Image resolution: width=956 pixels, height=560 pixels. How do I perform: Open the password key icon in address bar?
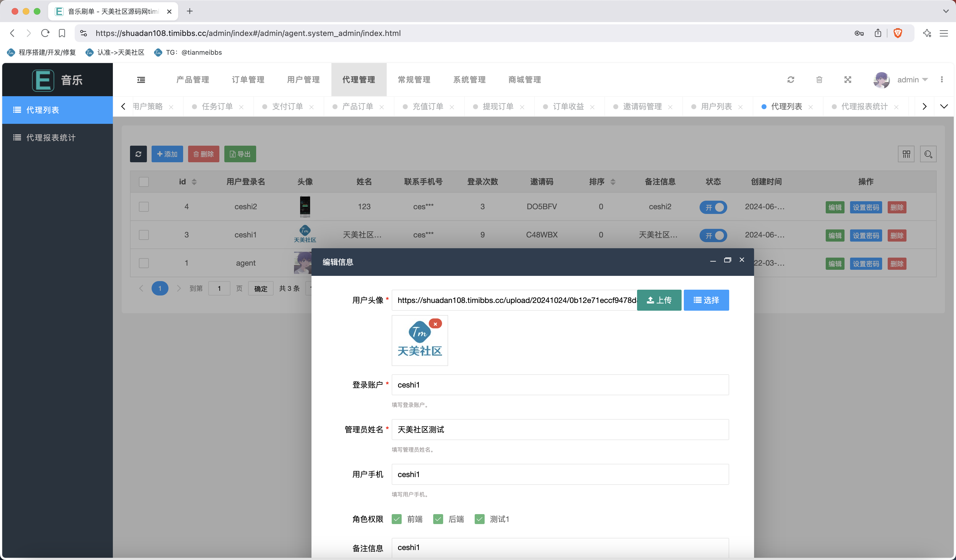(859, 33)
